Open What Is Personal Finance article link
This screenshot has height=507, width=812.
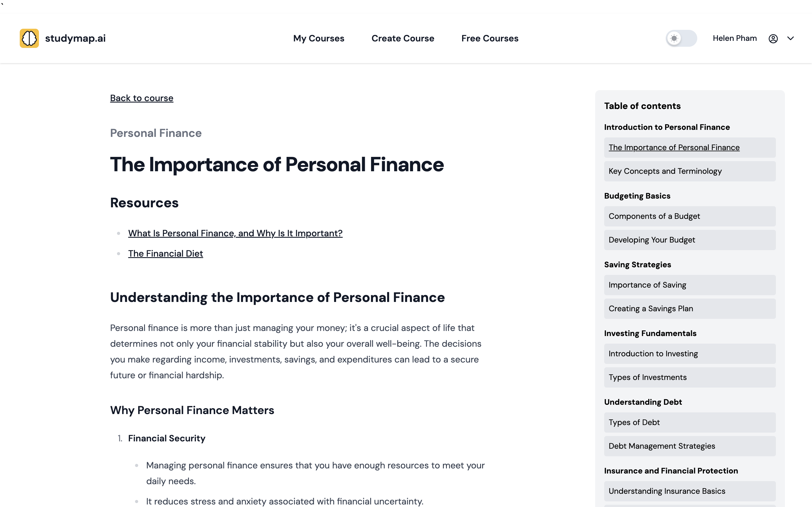[236, 233]
